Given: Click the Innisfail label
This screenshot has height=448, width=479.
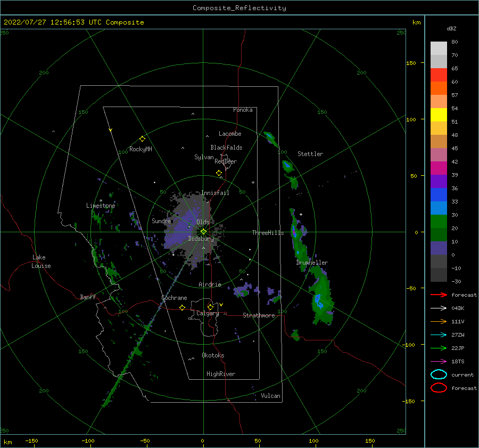Looking at the screenshot, I should point(215,193).
